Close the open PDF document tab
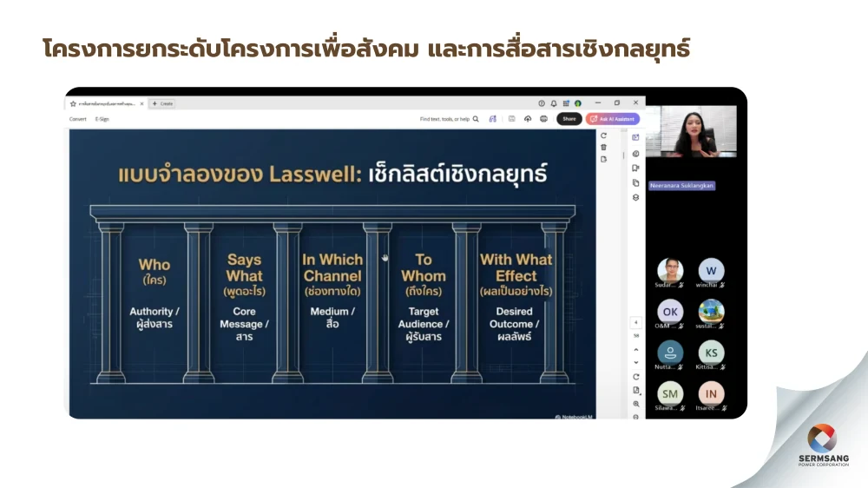 pyautogui.click(x=141, y=103)
